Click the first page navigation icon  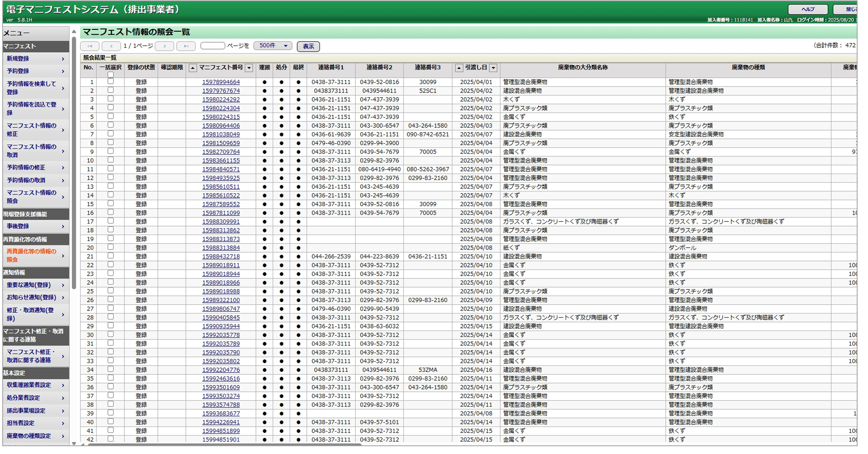pos(90,46)
